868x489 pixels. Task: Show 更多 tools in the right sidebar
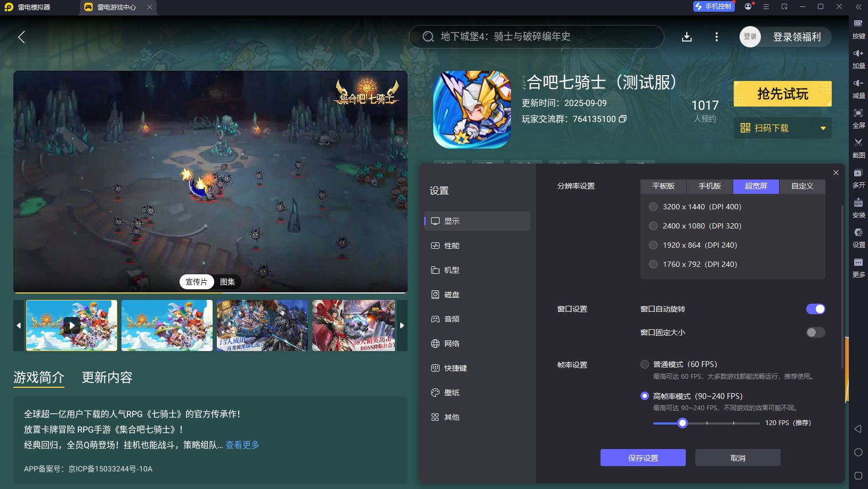858,267
